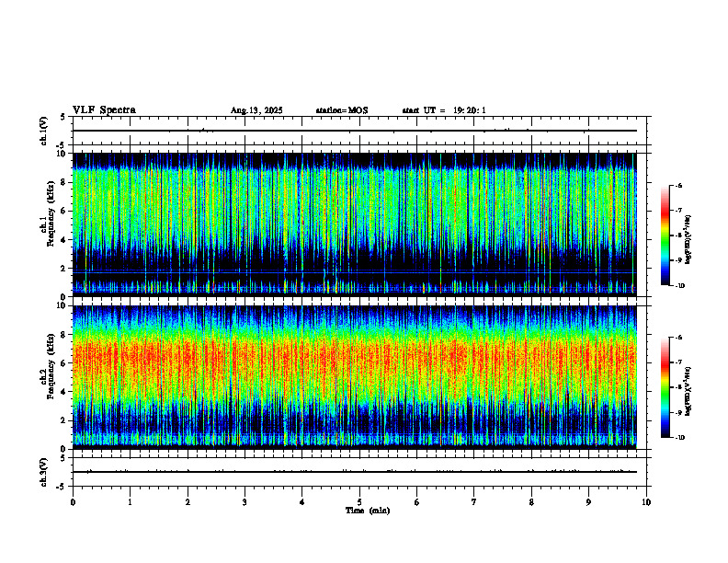This screenshot has height=563, width=728.
Task: Click time axis tick label "6"
Action: click(x=417, y=502)
